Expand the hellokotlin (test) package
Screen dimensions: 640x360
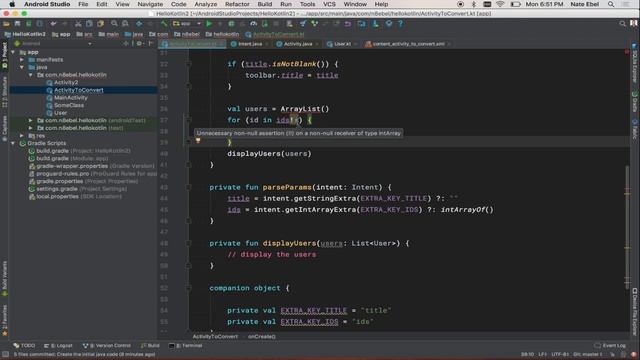pos(31,128)
